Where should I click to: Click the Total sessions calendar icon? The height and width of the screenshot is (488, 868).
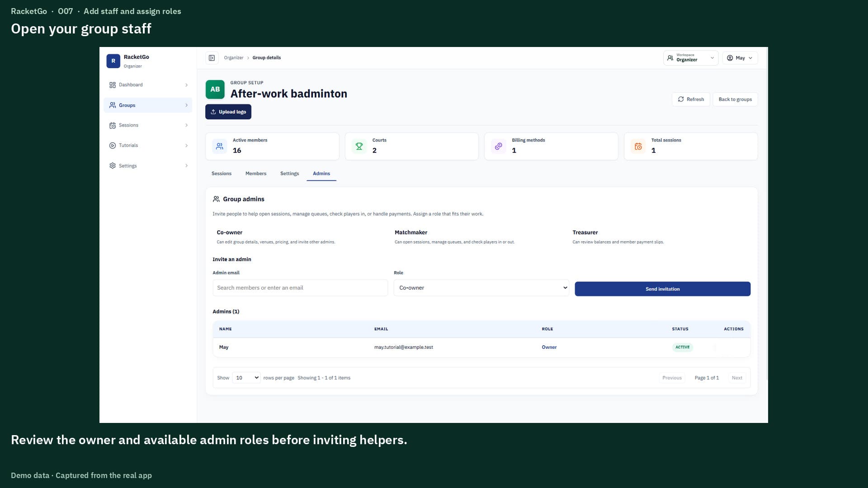pos(638,146)
